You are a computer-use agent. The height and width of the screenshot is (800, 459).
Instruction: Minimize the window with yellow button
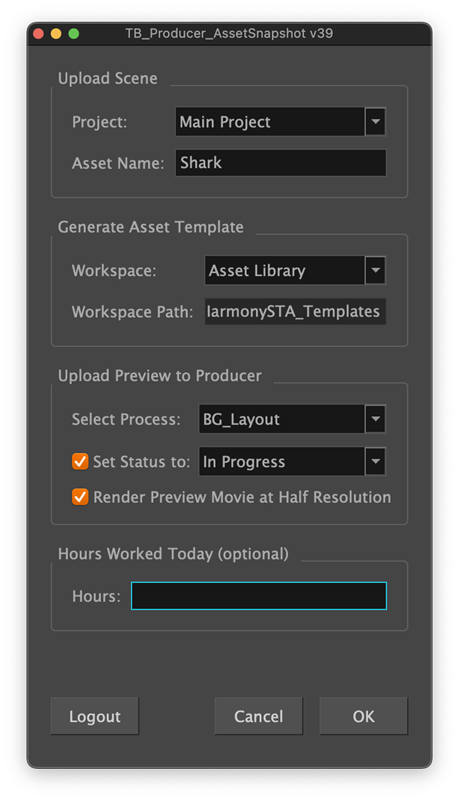[56, 34]
